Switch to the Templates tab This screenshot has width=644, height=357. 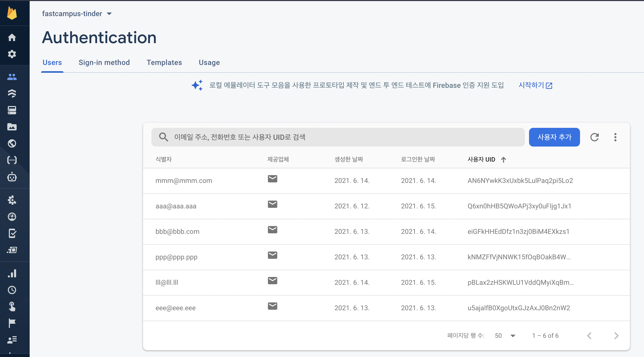[164, 63]
